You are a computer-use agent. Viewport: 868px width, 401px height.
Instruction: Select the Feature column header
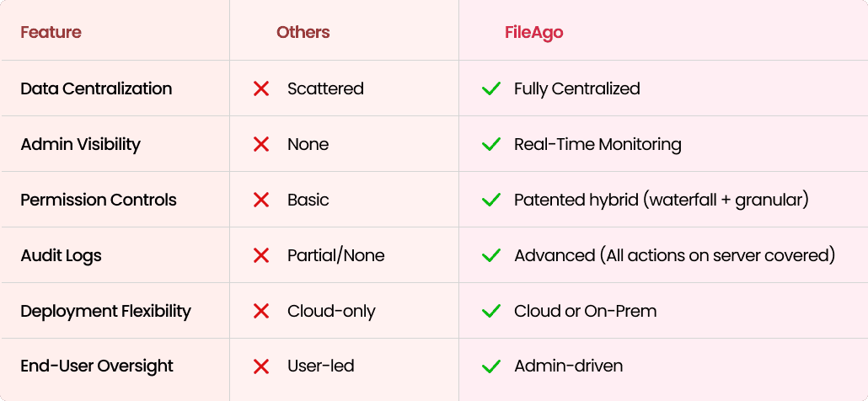click(51, 32)
